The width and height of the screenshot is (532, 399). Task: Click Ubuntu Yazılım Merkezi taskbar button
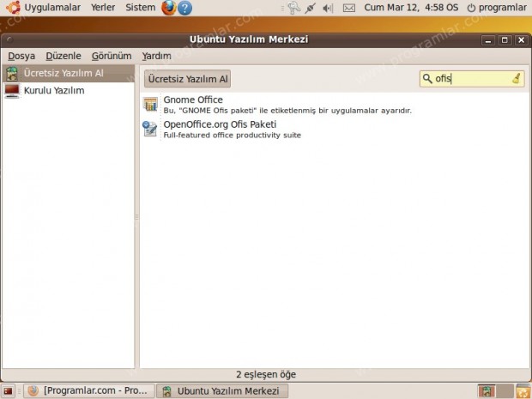pyautogui.click(x=222, y=391)
